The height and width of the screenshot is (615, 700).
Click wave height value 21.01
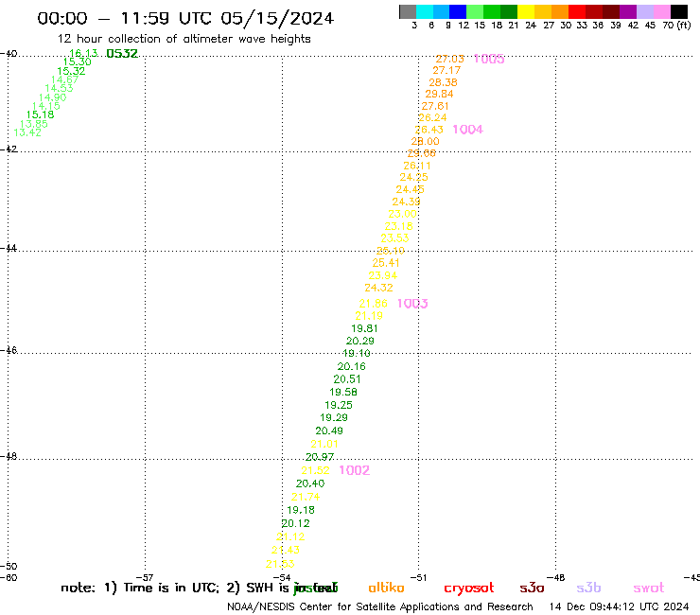pos(324,445)
